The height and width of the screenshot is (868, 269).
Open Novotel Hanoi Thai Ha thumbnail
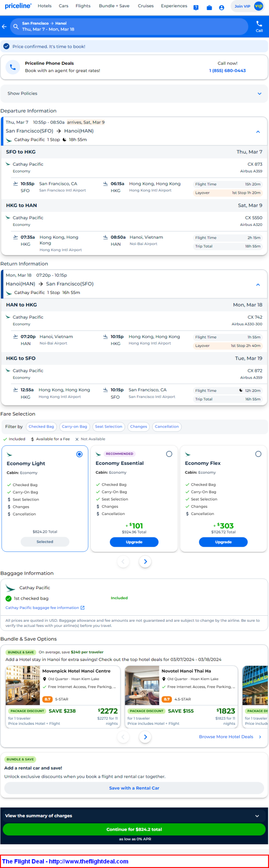142,686
